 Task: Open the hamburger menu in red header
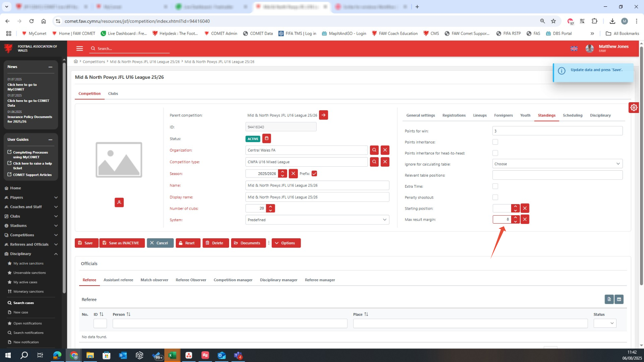click(x=80, y=49)
